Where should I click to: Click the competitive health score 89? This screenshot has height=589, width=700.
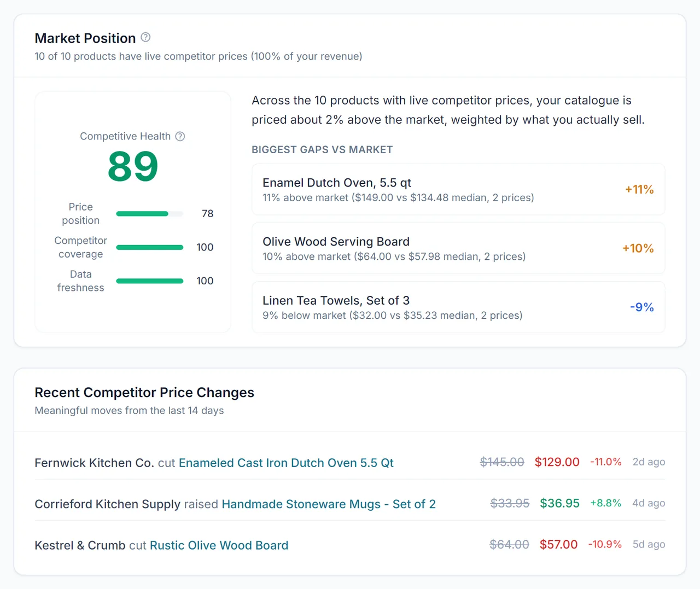[x=133, y=167]
